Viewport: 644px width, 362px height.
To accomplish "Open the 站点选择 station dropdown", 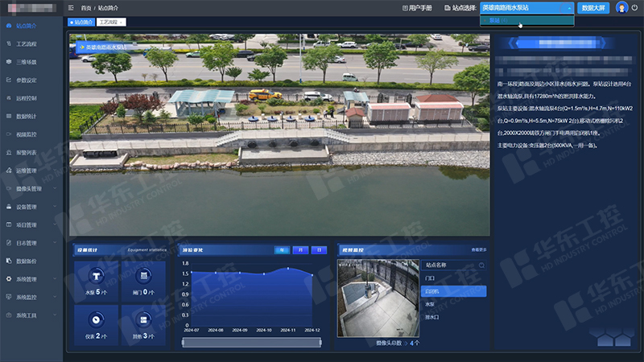I will pos(526,7).
